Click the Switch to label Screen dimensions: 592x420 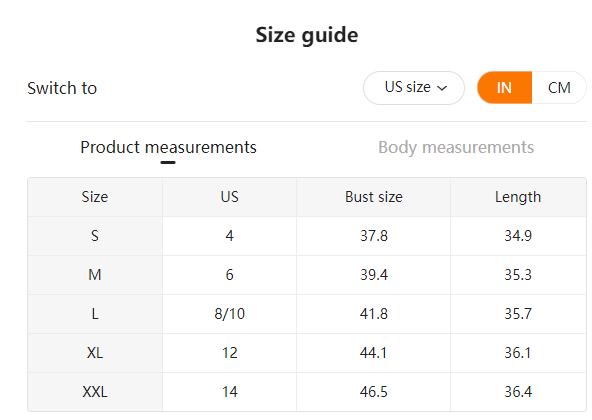click(x=62, y=88)
